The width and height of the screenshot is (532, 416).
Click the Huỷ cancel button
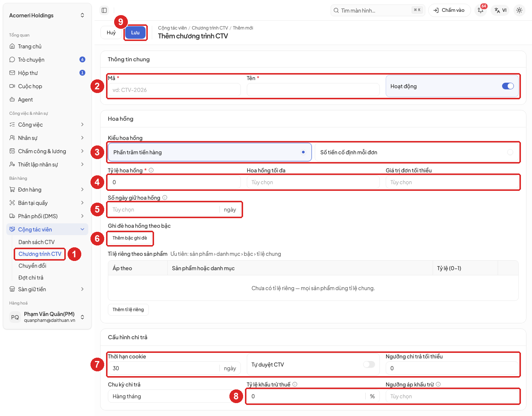[111, 32]
